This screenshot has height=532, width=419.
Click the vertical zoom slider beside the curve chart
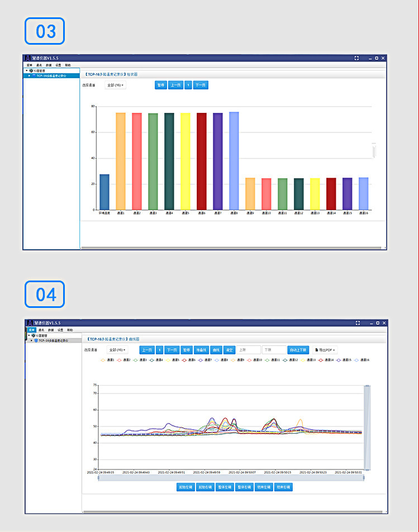click(367, 428)
